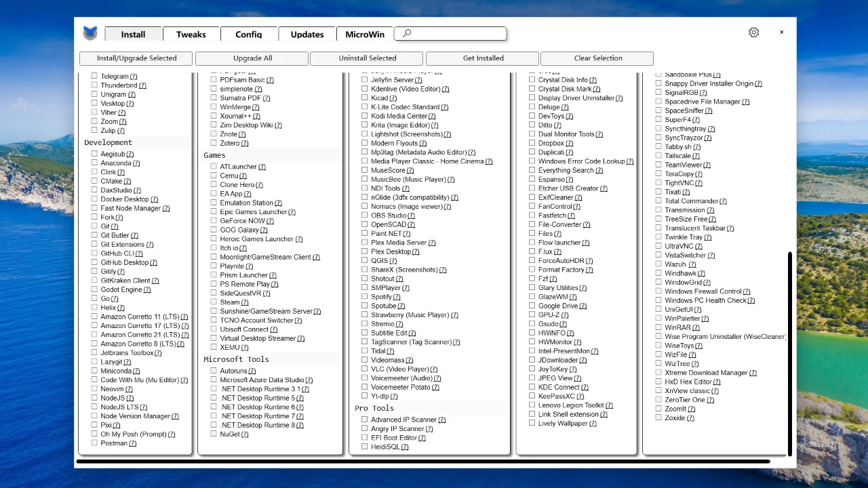Click the Upgrade All button

[x=252, y=58]
